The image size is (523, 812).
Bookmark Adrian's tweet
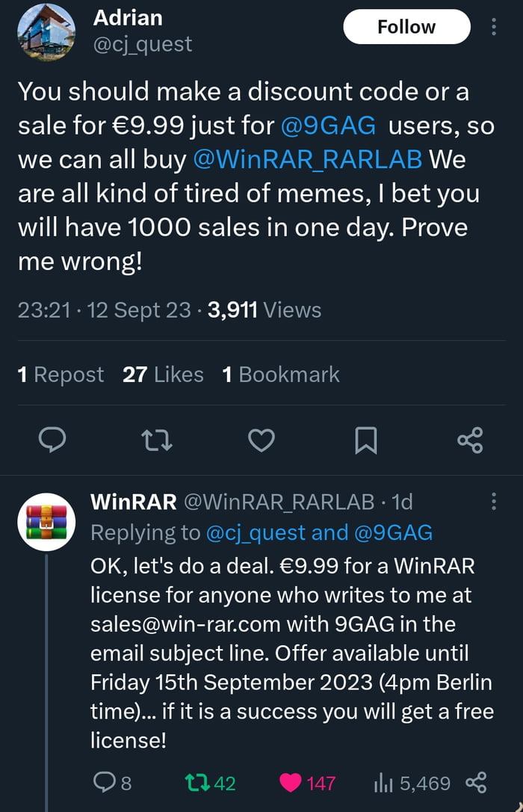365,440
